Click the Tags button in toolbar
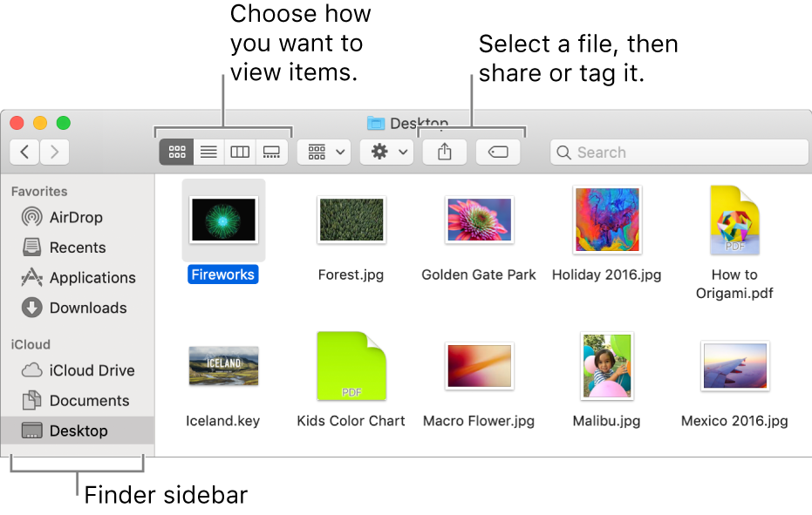Viewport: 812px width, 515px height. pos(498,152)
